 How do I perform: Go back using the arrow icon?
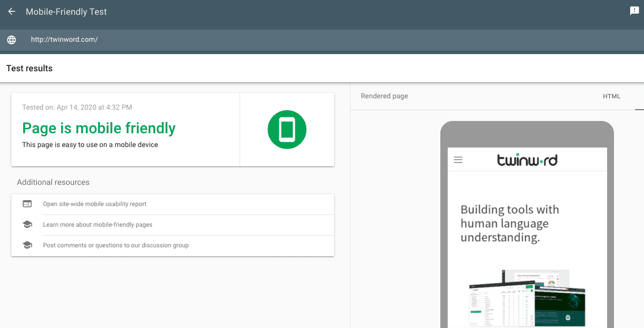tap(12, 11)
